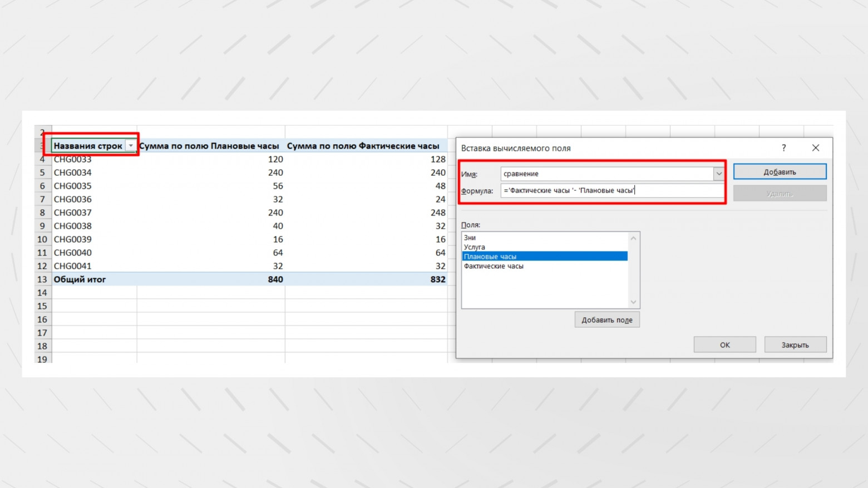Click Сумма по полю Плановые часы header
868x488 pixels.
(x=209, y=146)
